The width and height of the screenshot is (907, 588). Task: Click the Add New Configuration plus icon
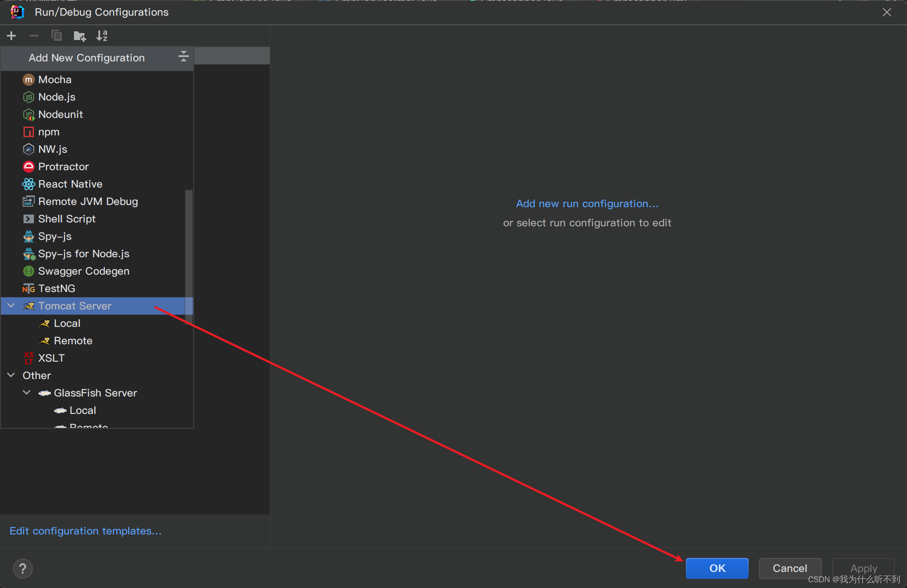coord(12,36)
